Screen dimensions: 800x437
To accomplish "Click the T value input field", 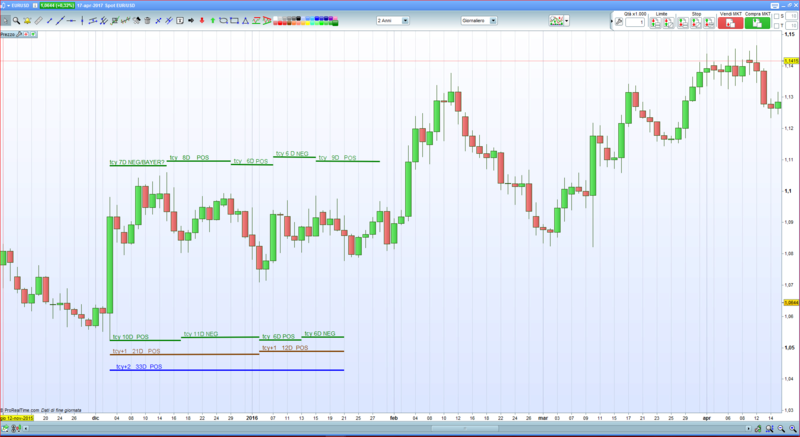I will 791,25.
